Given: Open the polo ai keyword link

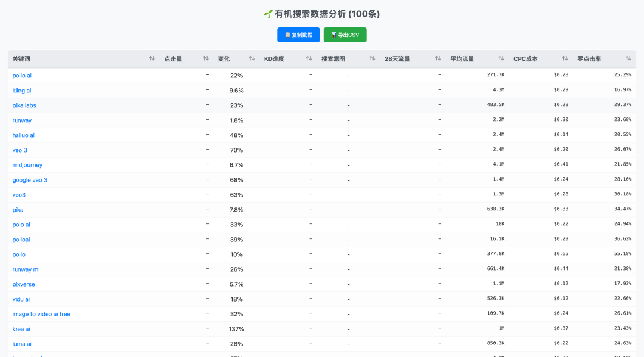Looking at the screenshot, I should tap(21, 225).
